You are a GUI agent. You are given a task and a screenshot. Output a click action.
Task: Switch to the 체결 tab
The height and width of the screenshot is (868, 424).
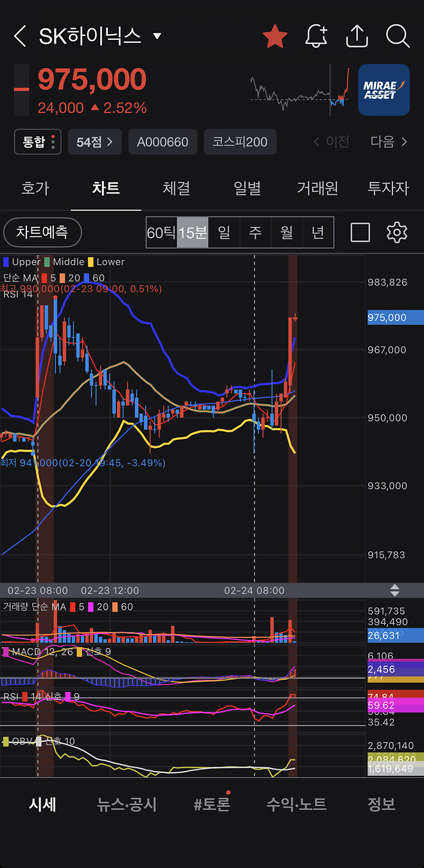point(177,188)
